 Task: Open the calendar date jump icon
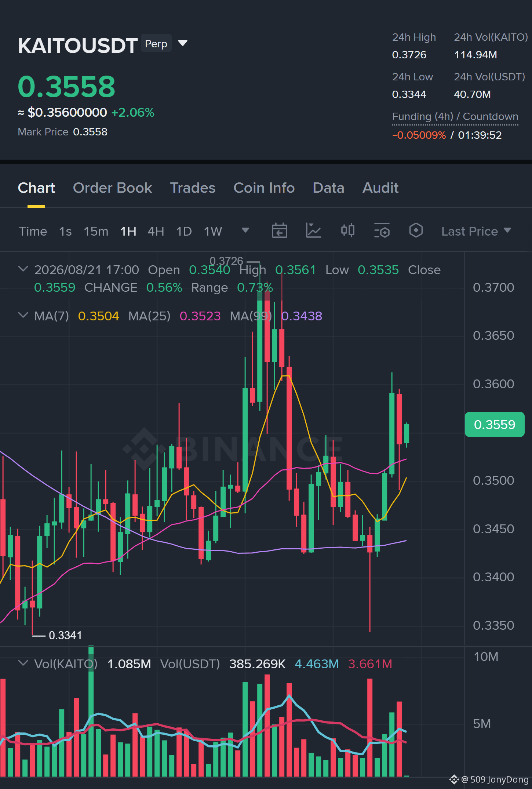click(x=279, y=231)
